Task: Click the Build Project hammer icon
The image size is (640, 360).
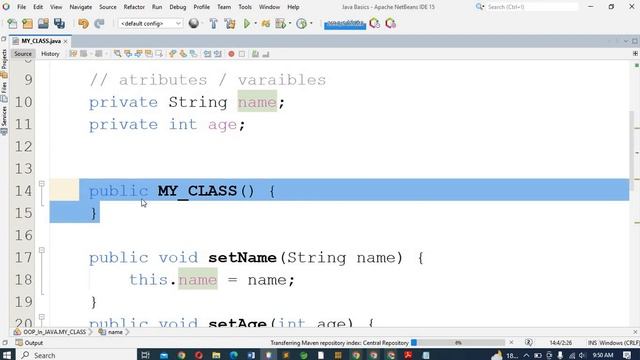Action: point(213,24)
